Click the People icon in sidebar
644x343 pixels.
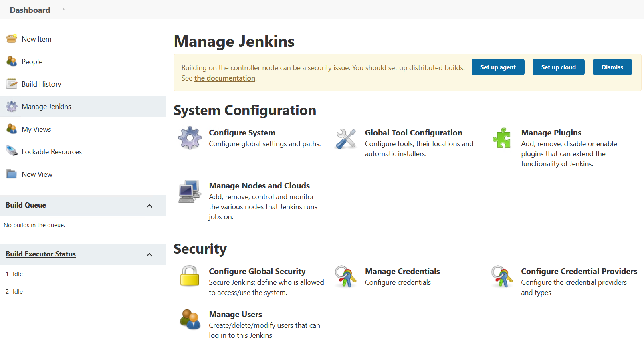(12, 61)
